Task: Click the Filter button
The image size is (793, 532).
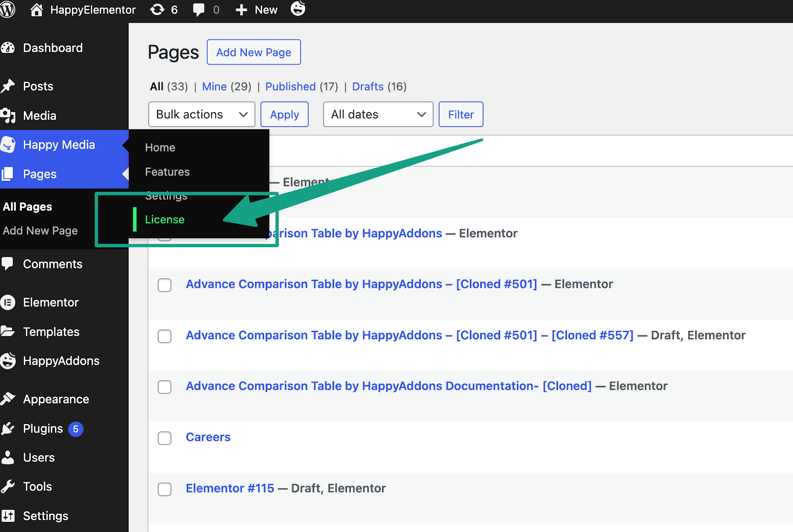Action: point(461,114)
